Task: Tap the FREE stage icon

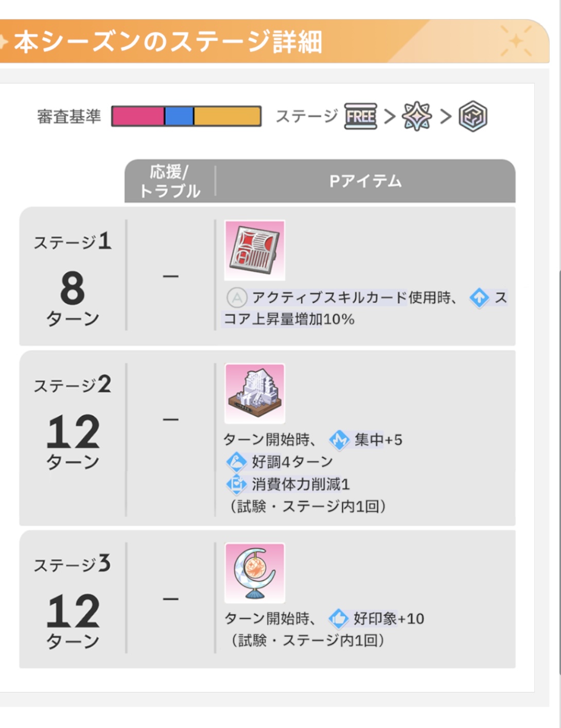Action: [360, 117]
